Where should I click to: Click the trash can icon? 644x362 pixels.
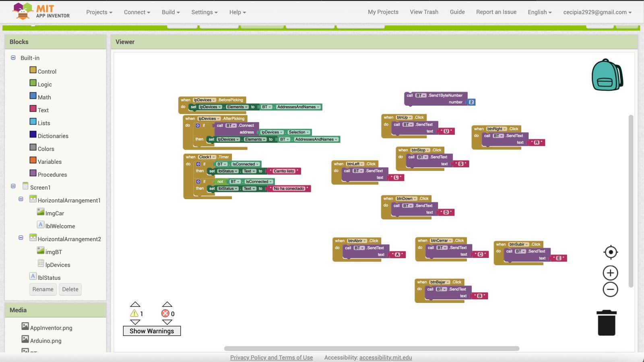tap(607, 323)
